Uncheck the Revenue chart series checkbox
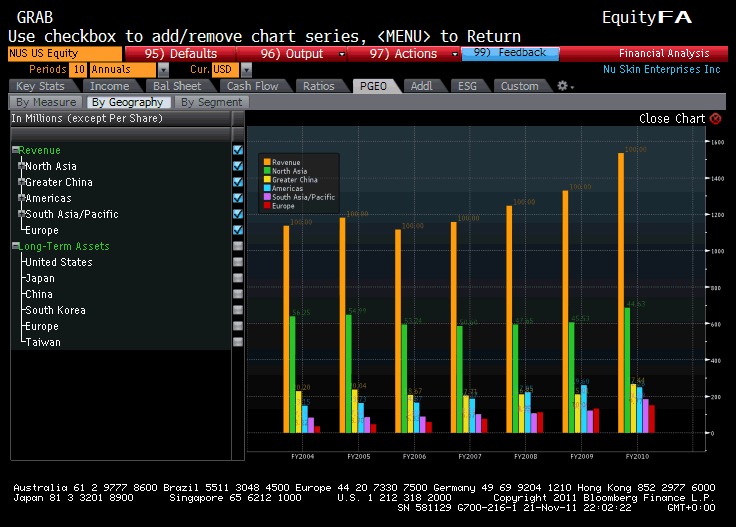The image size is (736, 527). [x=238, y=150]
